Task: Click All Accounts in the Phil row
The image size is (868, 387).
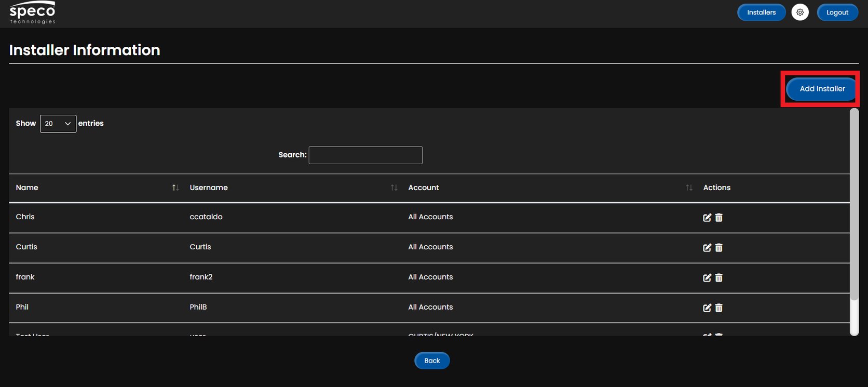Action: (430, 307)
